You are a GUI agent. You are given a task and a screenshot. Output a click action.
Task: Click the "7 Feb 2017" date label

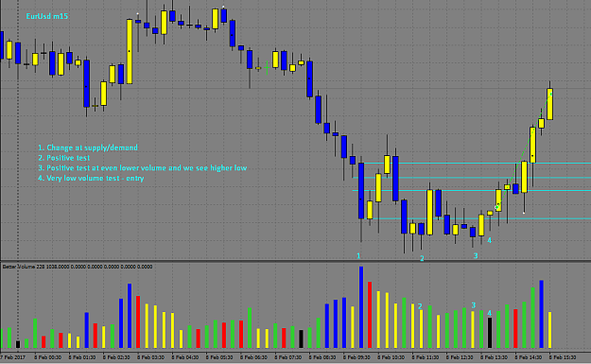[13, 357]
